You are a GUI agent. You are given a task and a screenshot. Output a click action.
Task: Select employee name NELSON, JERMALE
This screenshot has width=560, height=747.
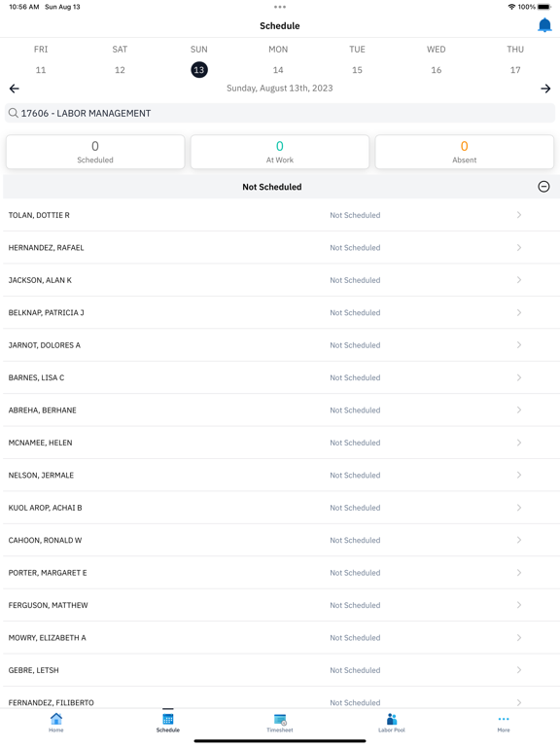pos(41,475)
